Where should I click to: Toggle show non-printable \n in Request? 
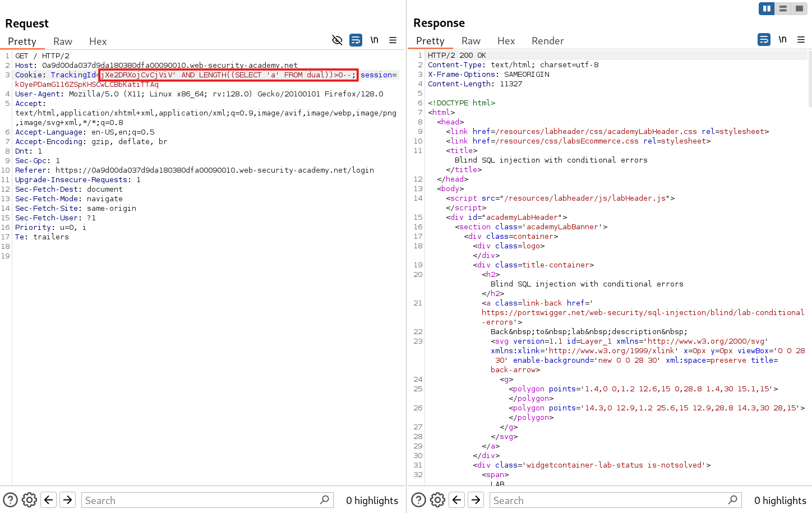(374, 40)
